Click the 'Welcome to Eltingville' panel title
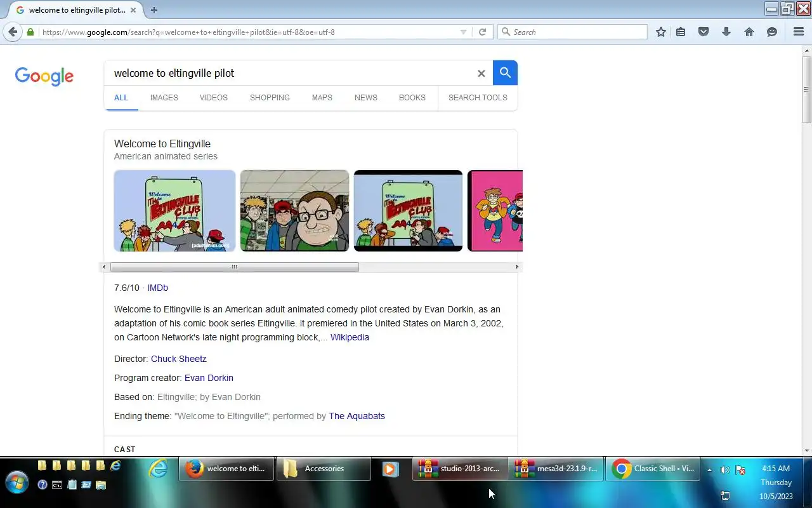812x508 pixels. tap(162, 144)
